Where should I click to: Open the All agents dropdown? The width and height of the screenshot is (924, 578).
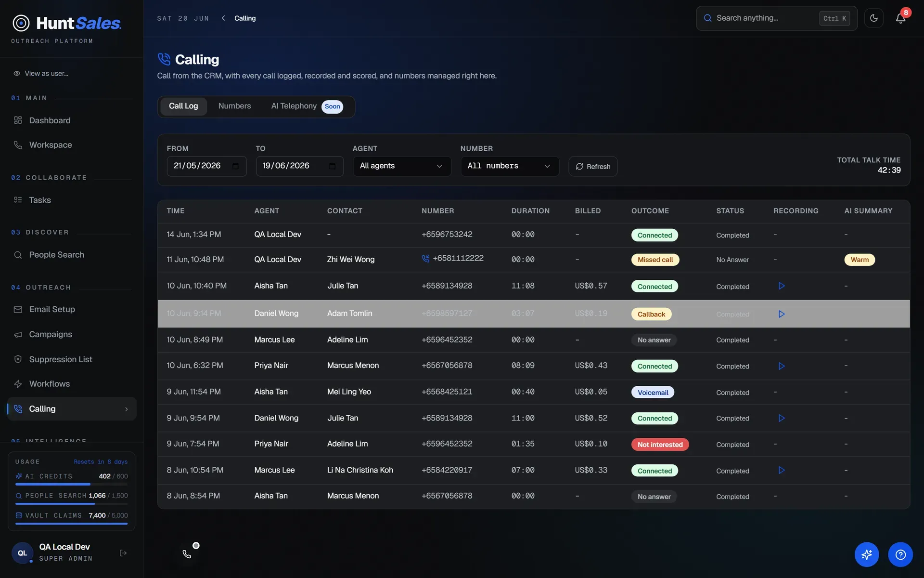coord(402,166)
